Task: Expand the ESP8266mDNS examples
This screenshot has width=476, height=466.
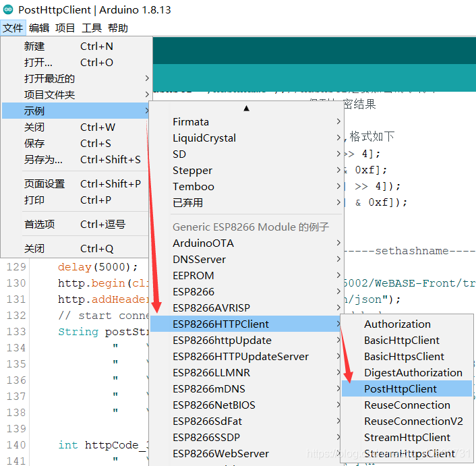Action: [x=247, y=389]
